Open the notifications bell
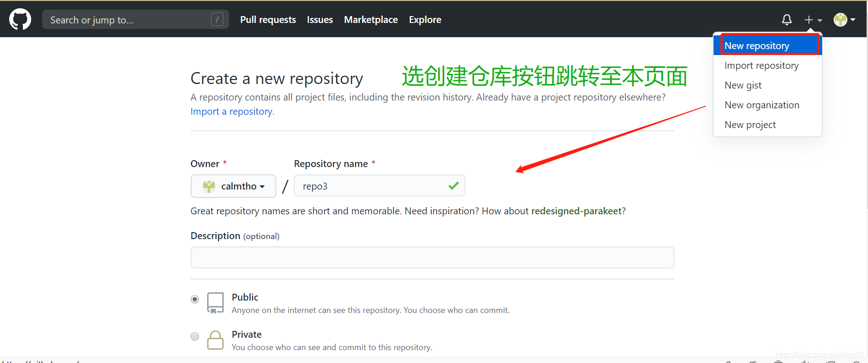The image size is (868, 363). (x=786, y=20)
